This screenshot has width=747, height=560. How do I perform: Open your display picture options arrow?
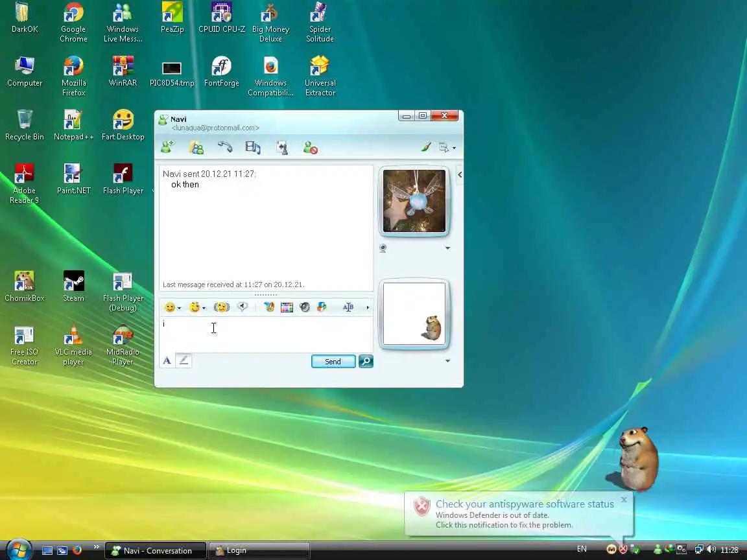pos(447,361)
